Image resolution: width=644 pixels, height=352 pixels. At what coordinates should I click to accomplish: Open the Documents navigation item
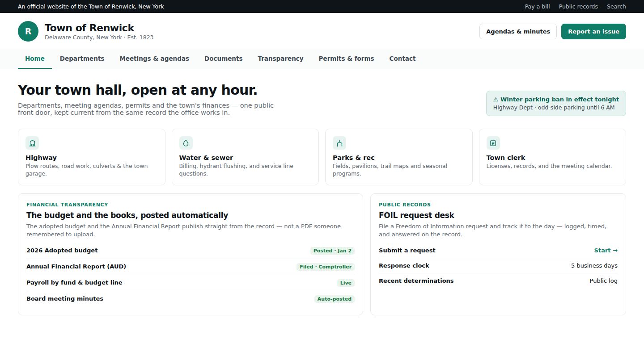pyautogui.click(x=223, y=59)
